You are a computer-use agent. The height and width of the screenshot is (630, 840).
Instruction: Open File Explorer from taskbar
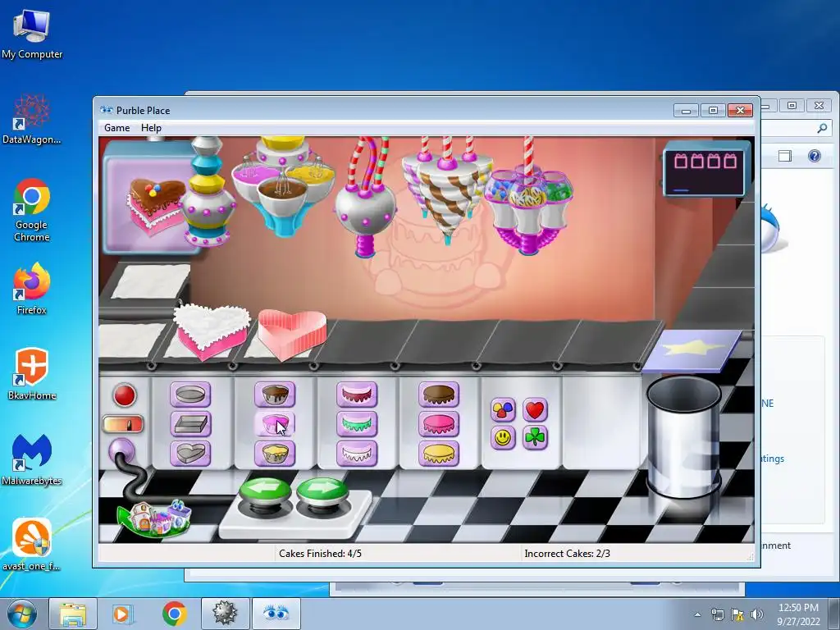(73, 614)
